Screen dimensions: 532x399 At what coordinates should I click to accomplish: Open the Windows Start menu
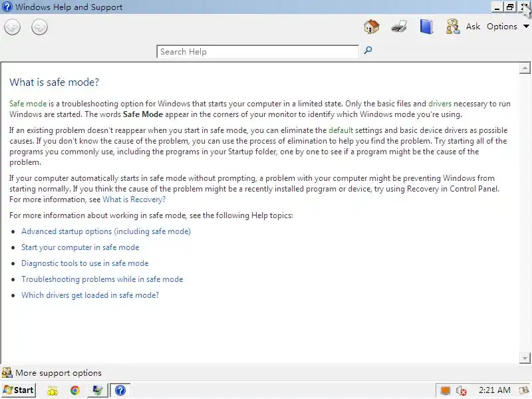19,390
